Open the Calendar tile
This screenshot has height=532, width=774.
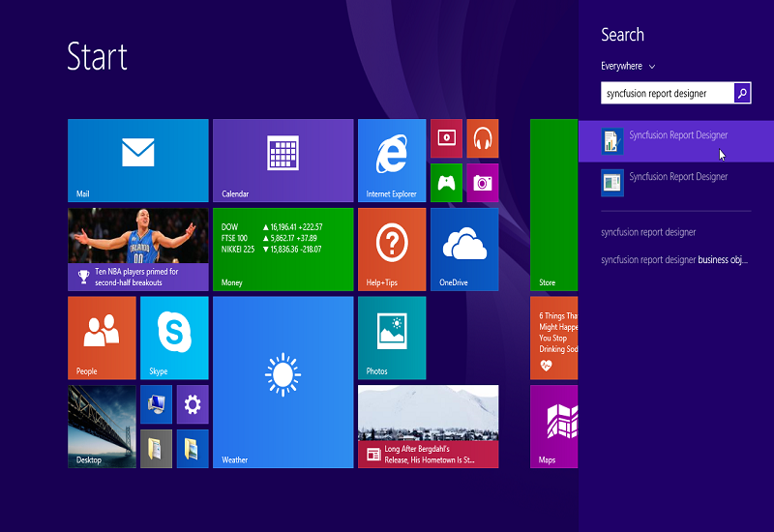pos(283,161)
